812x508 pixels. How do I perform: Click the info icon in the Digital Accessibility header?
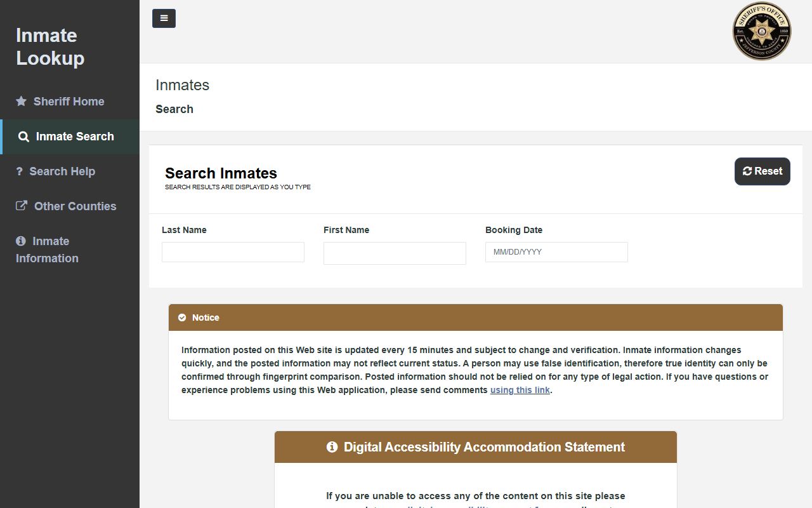[332, 447]
